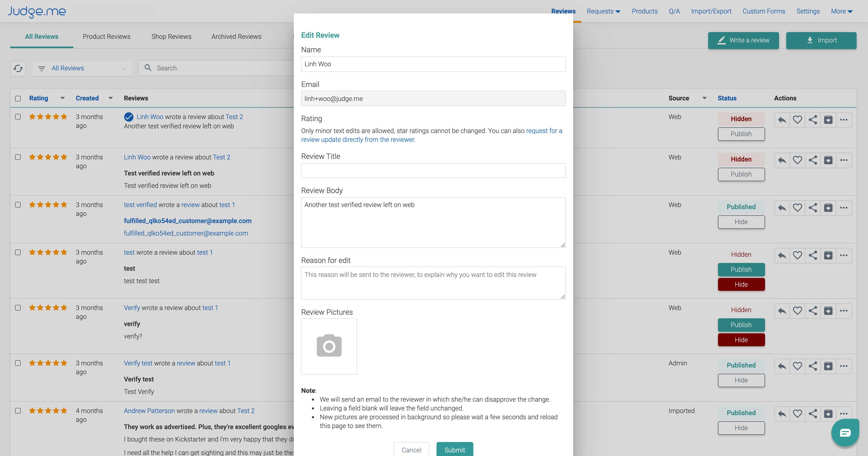Click archive icon on fourth review row

[x=828, y=255]
